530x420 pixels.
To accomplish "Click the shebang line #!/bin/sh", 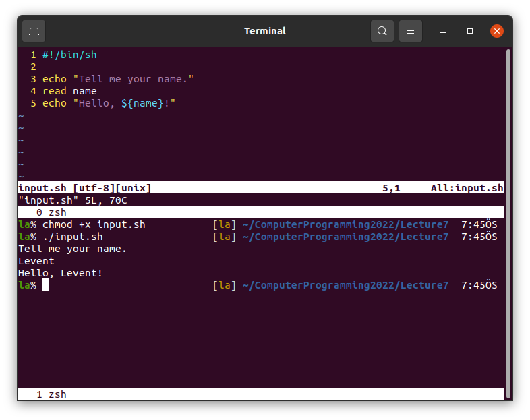I will tap(69, 55).
